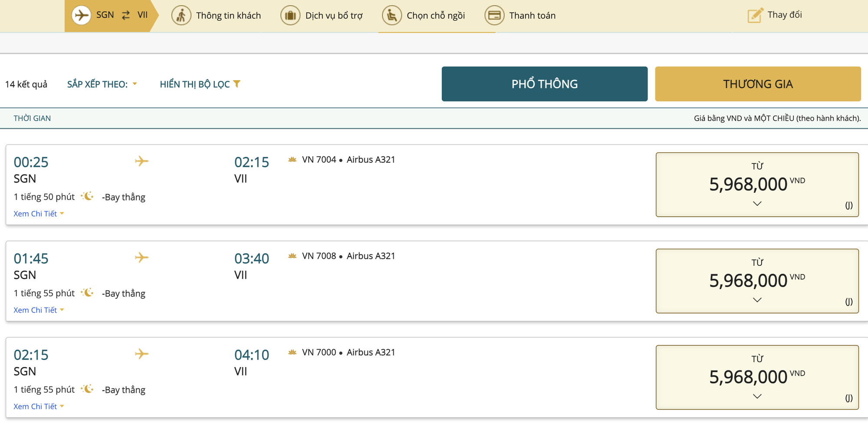Viewport: 868px width, 429px height.
Task: Expand the fare chevron for the 04:10 arrival flight
Action: point(757,396)
